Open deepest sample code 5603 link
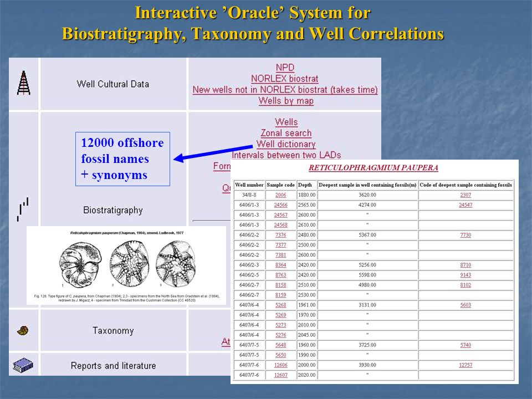Screen dimensions: 532x399 pos(465,305)
